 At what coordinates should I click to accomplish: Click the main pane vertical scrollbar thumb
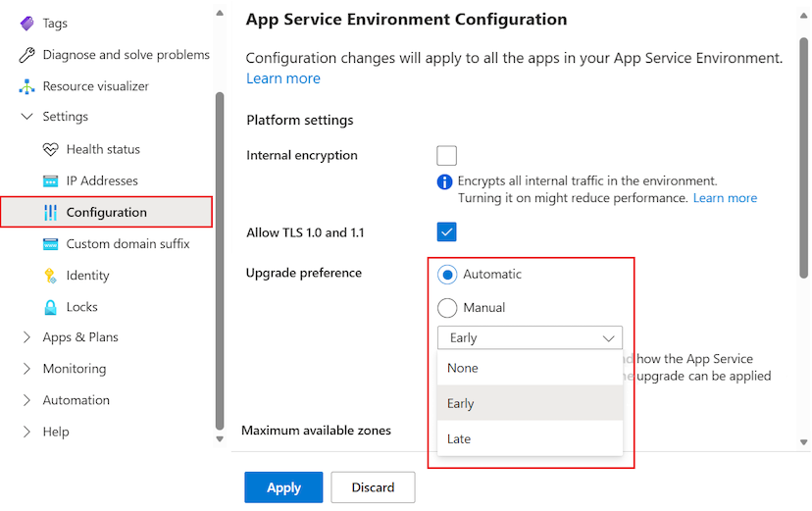click(804, 158)
